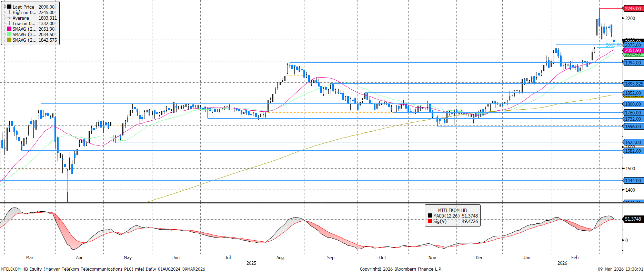Click the 1444.00 support level label
This screenshot has height=272, width=644.
[x=633, y=181]
